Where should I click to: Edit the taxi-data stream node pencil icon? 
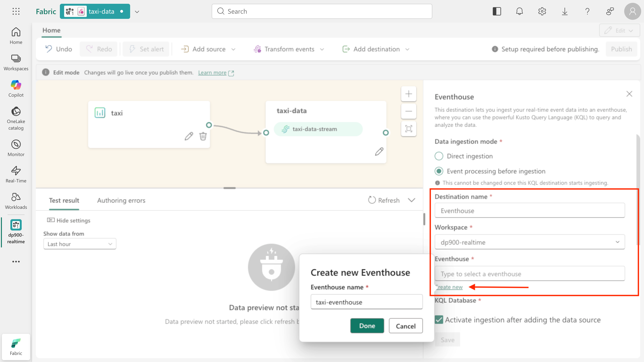click(x=379, y=151)
